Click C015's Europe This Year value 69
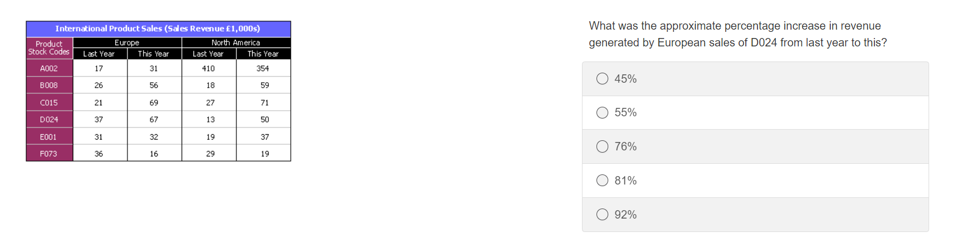The width and height of the screenshot is (980, 251). 154,103
